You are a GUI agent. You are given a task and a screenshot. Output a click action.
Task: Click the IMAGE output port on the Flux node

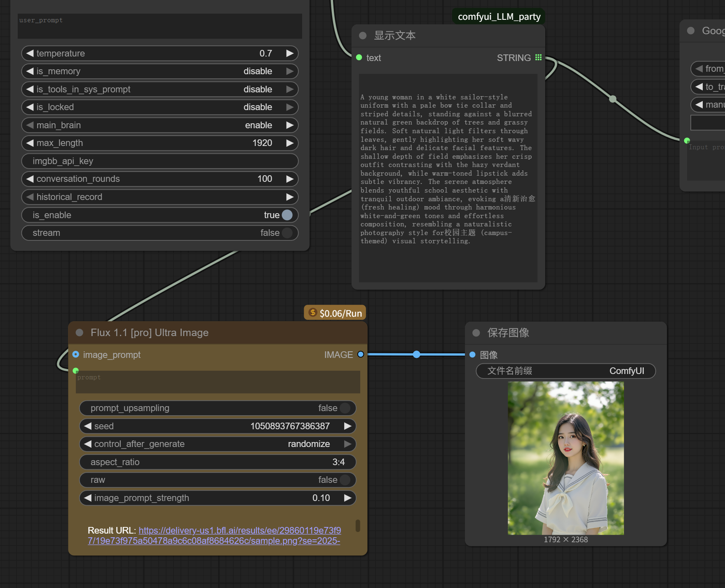coord(361,354)
